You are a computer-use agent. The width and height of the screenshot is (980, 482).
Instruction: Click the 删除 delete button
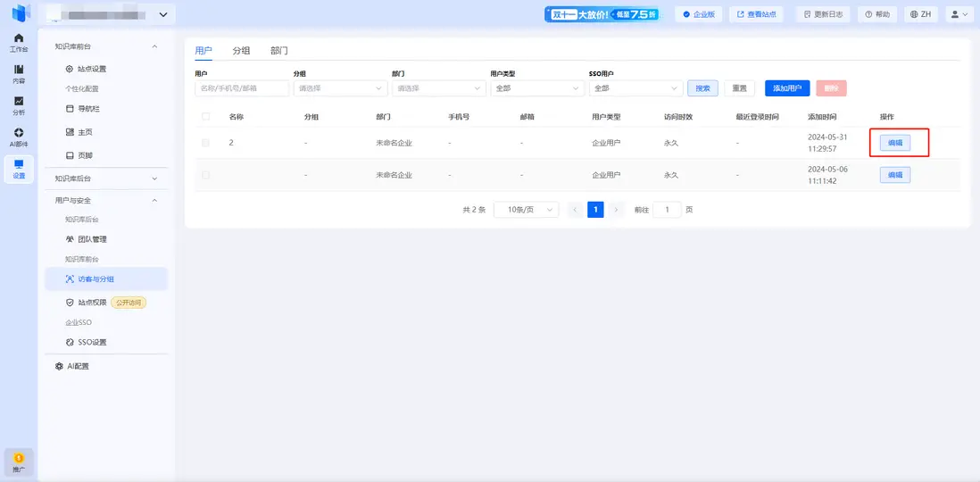click(x=831, y=88)
